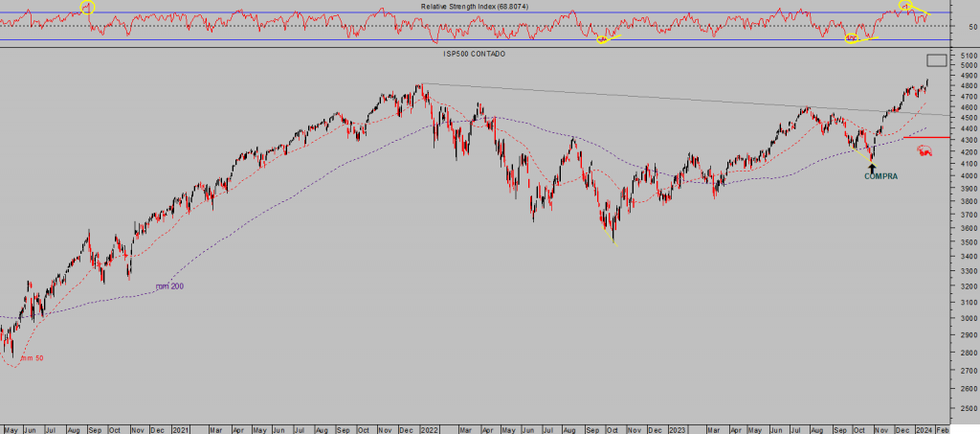Click the mm 50 moving average label
This screenshot has height=434, width=980.
32,359
